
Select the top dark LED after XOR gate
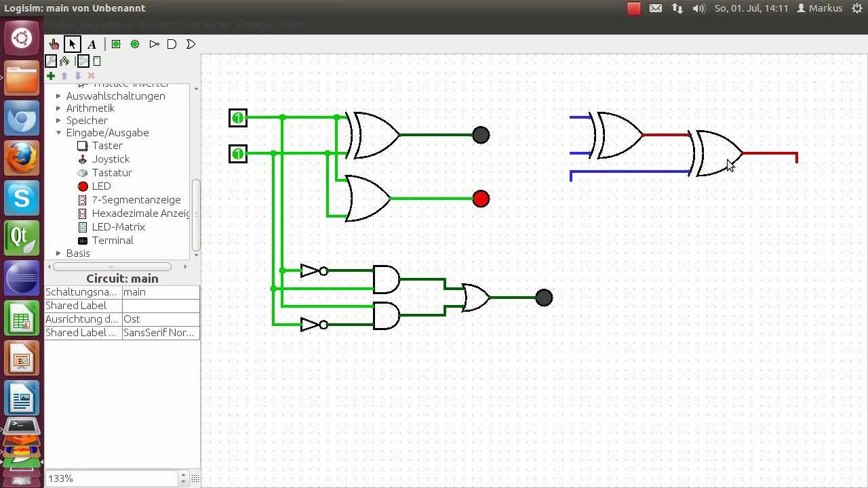(481, 135)
